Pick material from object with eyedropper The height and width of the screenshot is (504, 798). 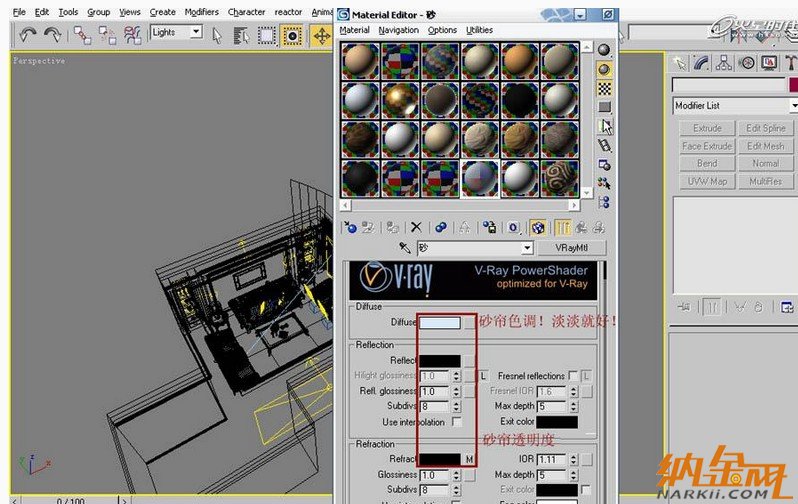(405, 248)
